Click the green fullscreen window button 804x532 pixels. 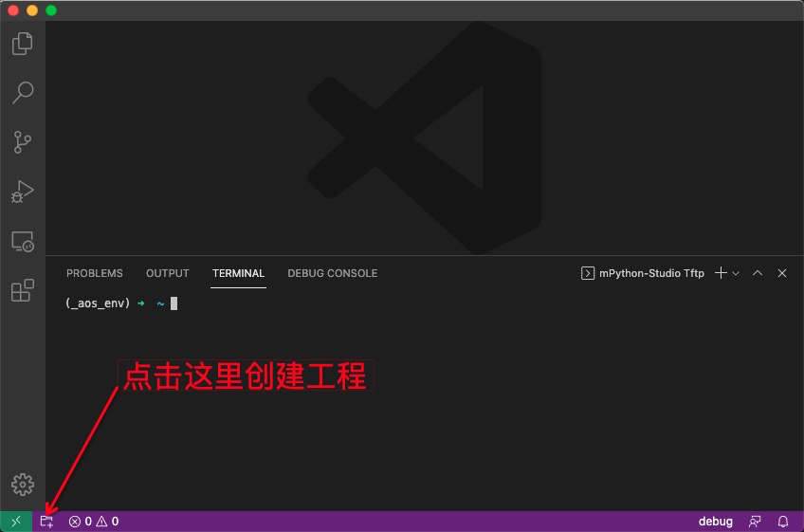click(x=51, y=10)
